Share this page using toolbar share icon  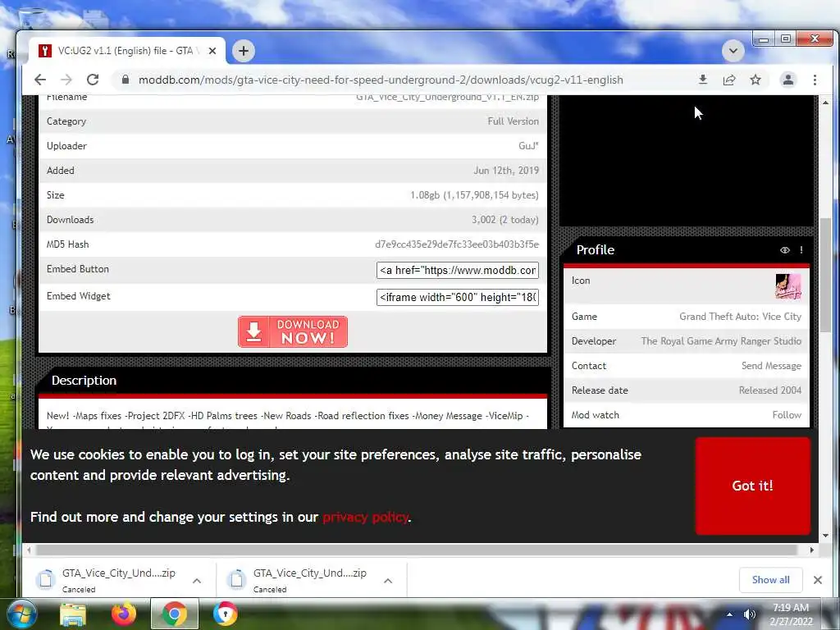[729, 80]
